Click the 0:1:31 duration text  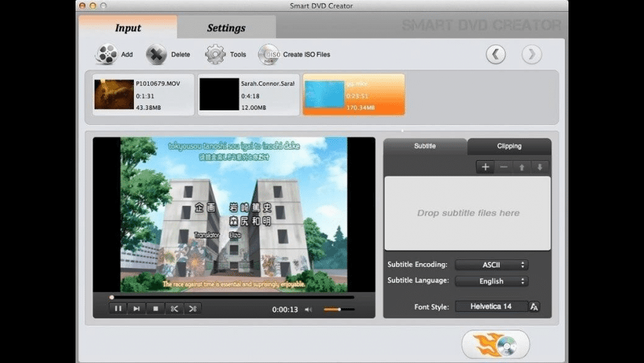[x=145, y=96]
